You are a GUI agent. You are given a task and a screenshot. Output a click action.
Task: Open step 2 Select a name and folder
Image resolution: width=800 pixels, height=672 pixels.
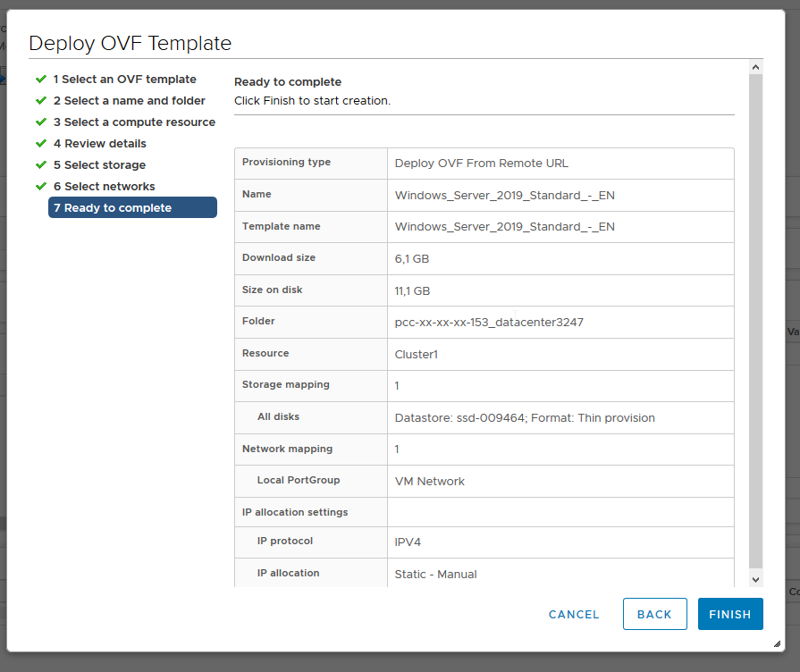pyautogui.click(x=129, y=101)
